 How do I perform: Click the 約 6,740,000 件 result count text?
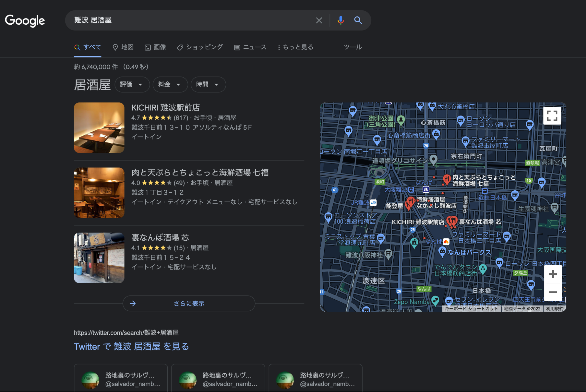tap(96, 67)
